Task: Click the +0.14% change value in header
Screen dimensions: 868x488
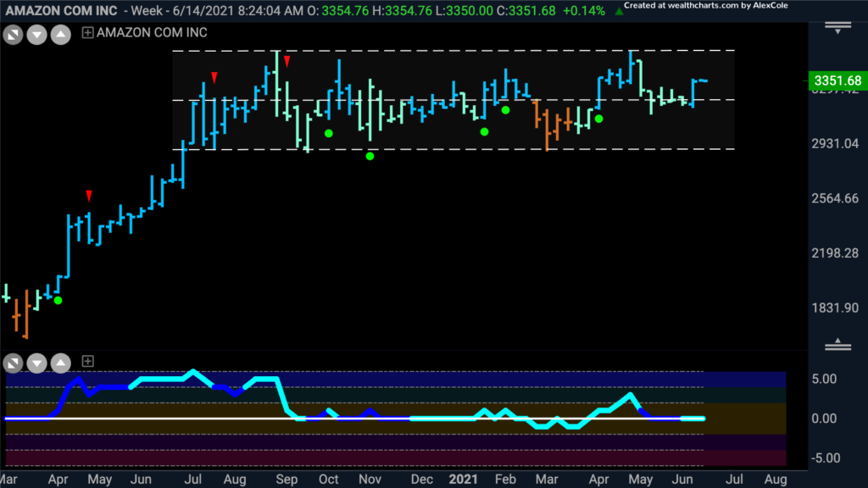Action: pyautogui.click(x=583, y=10)
